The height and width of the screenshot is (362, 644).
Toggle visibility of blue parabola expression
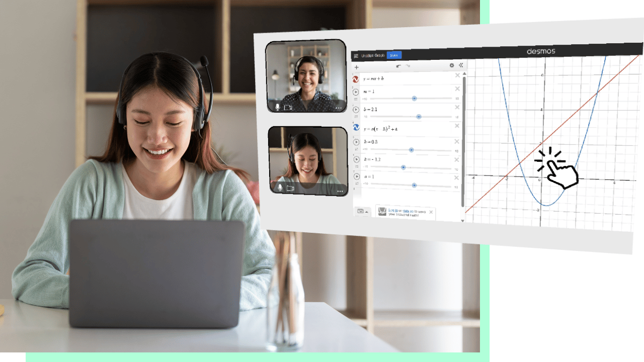click(356, 128)
